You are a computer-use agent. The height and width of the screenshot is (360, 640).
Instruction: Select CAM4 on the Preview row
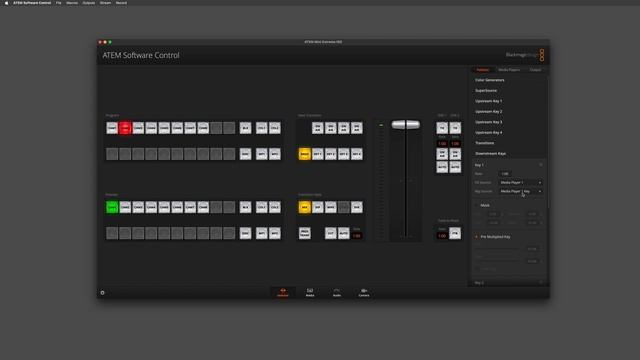click(151, 207)
